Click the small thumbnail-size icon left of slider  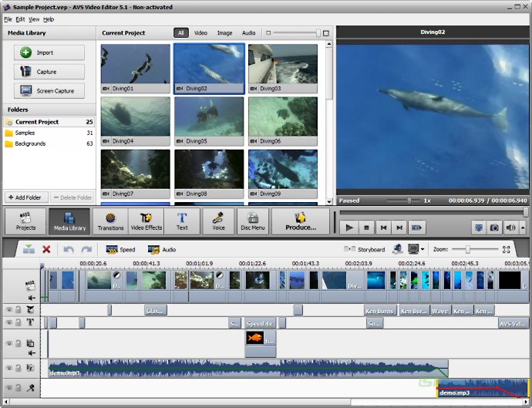[268, 33]
